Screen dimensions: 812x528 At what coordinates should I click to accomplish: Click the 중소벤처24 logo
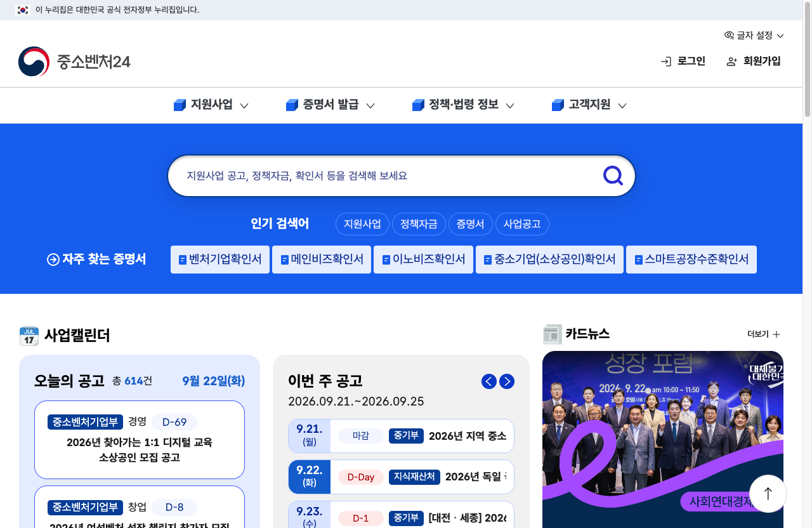pos(74,62)
